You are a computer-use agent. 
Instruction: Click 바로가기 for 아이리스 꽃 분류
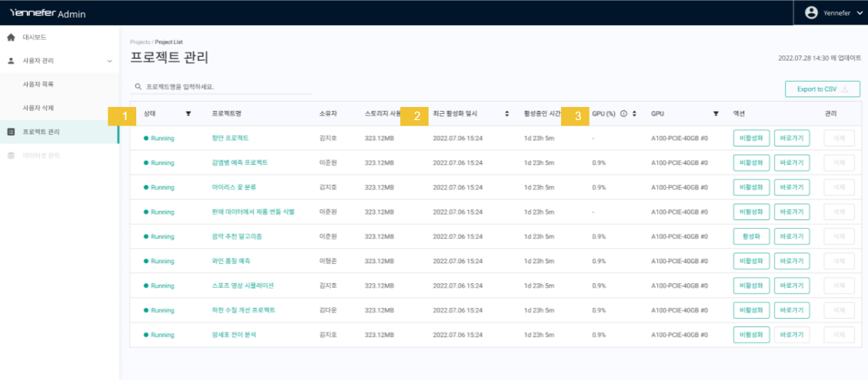tap(792, 187)
